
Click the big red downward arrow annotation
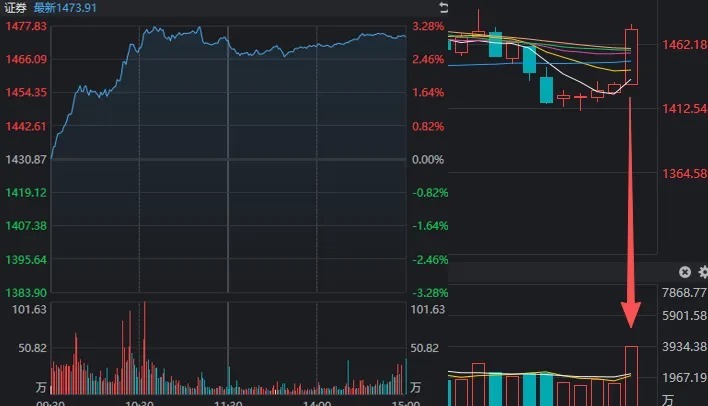tap(630, 212)
